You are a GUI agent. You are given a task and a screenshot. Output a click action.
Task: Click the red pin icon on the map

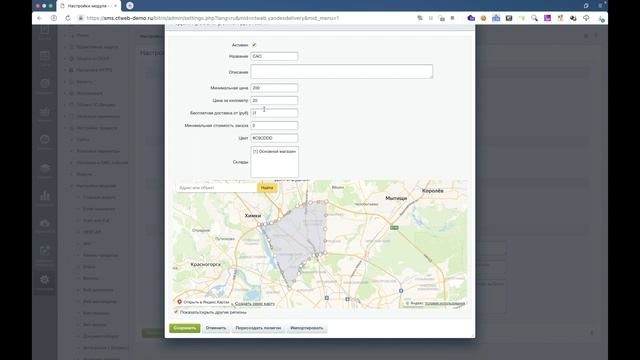tap(179, 302)
